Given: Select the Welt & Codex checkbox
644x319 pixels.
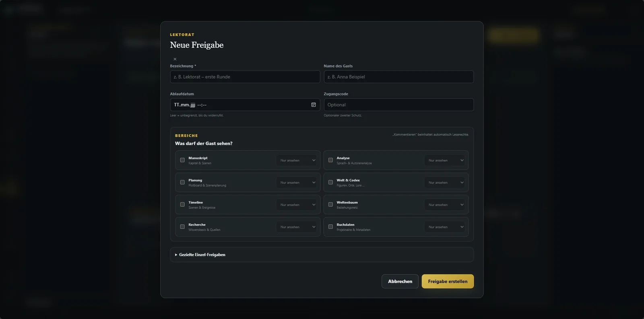Looking at the screenshot, I should pos(330,182).
